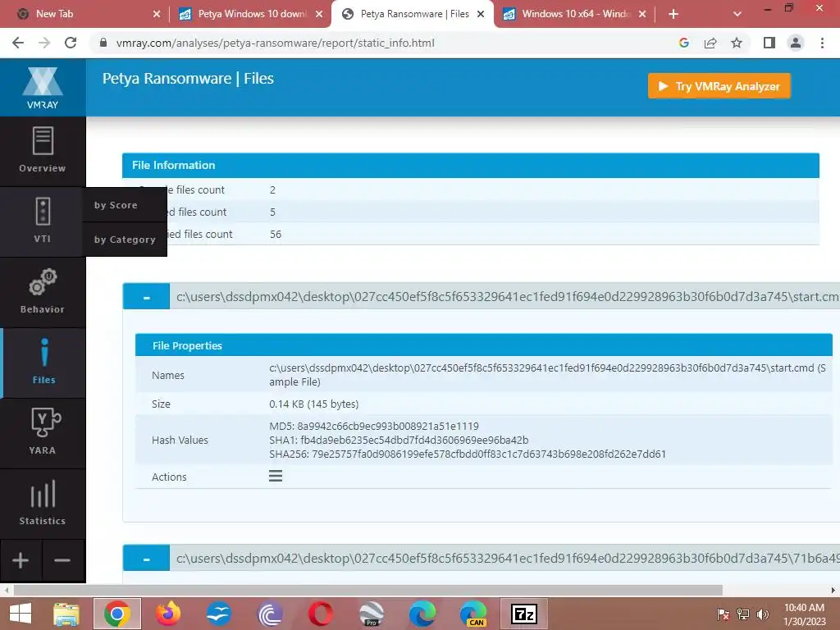
Task: Click the browser forward arrow
Action: pyautogui.click(x=44, y=43)
